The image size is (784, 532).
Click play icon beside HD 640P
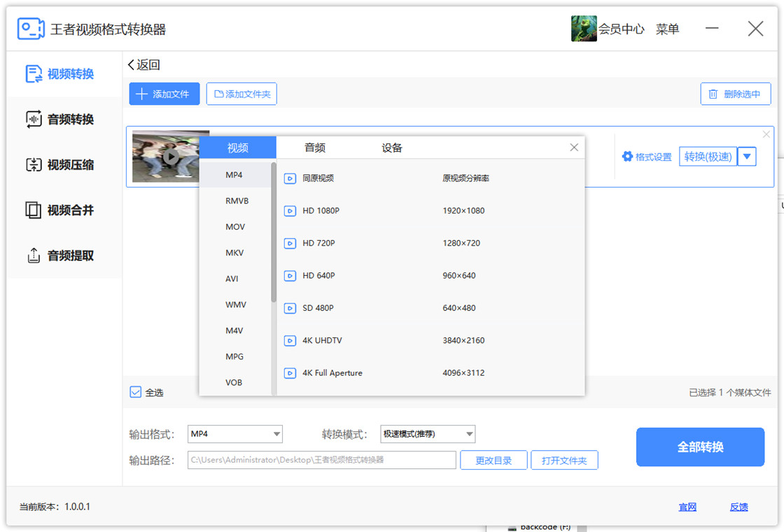point(290,276)
